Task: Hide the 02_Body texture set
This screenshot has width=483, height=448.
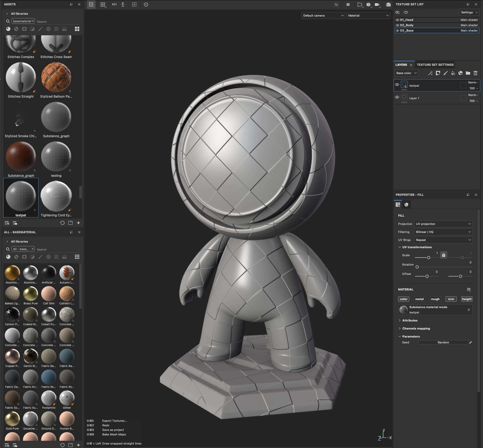Action: [x=397, y=25]
